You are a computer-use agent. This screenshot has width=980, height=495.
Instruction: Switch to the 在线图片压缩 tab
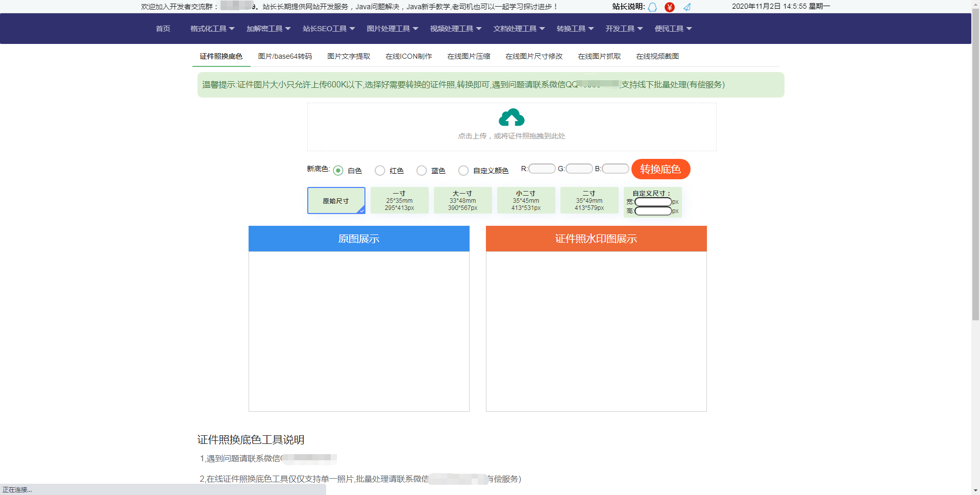click(469, 56)
